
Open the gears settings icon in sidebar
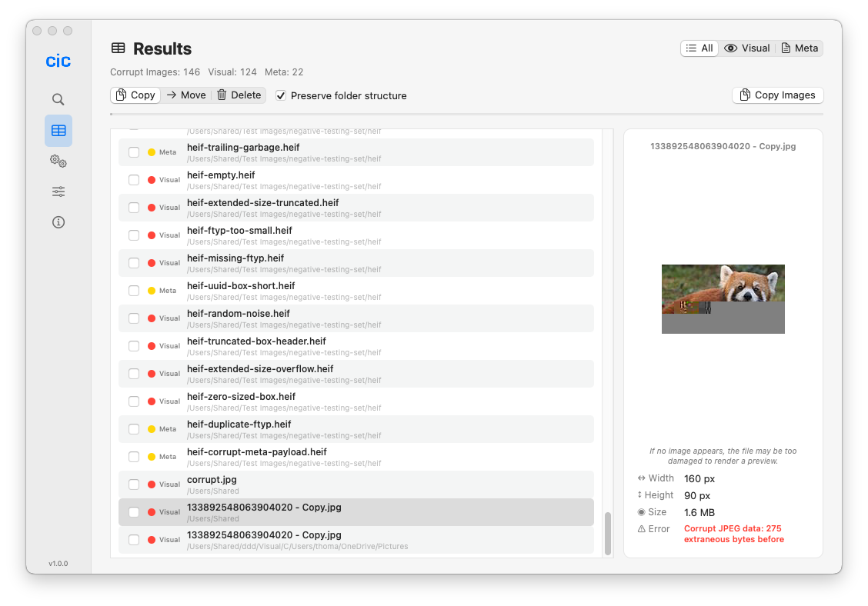coord(58,161)
